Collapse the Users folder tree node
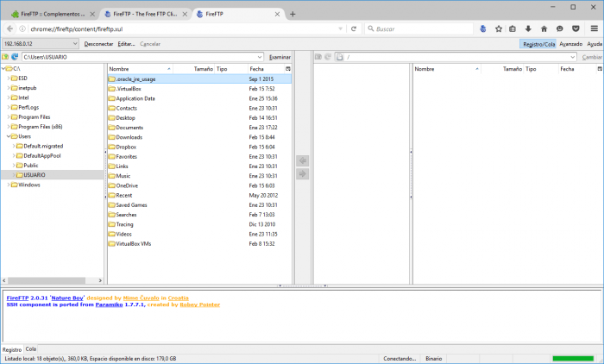The height and width of the screenshot is (364, 604). 9,136
